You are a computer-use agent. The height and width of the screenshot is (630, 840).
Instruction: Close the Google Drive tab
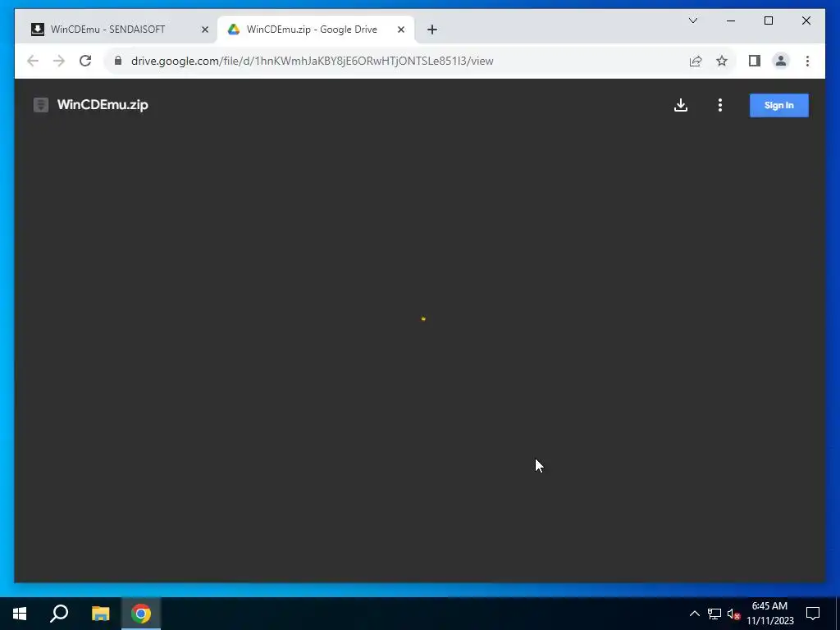click(x=400, y=30)
